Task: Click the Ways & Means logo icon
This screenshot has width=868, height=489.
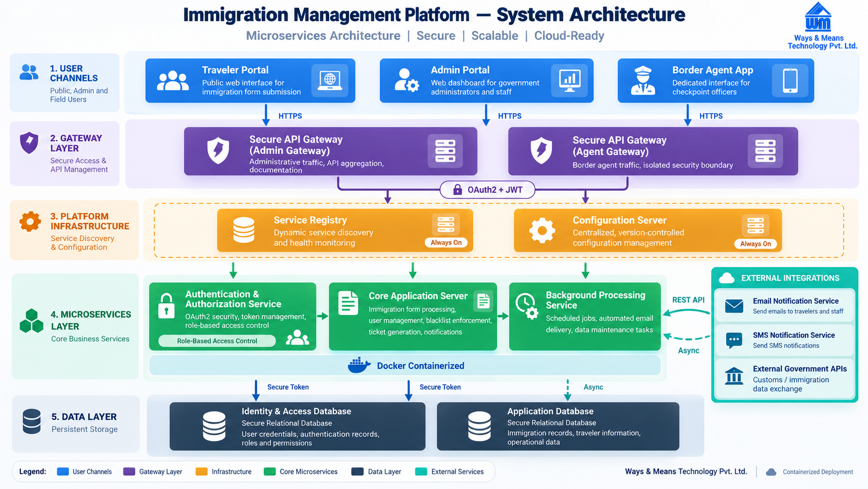Action: (x=818, y=17)
